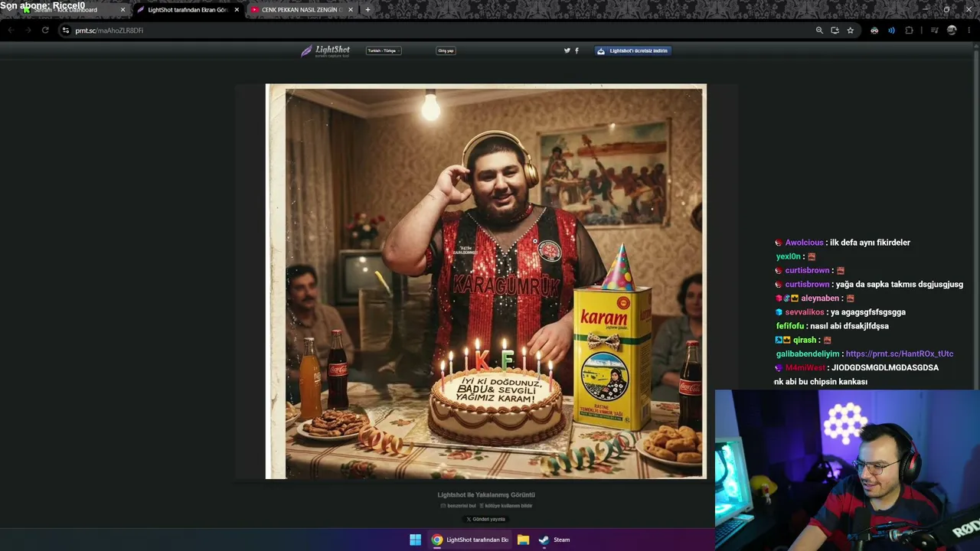
Task: Open a new browser tab
Action: pos(367,10)
